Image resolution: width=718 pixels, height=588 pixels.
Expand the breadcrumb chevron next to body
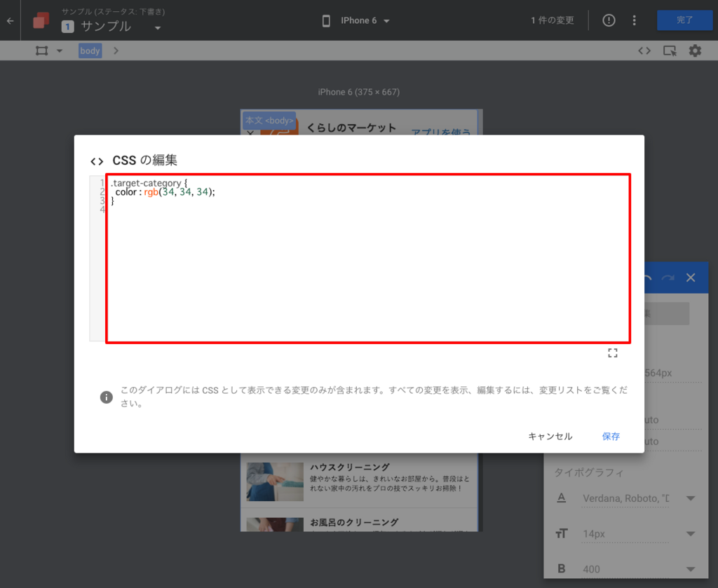116,50
